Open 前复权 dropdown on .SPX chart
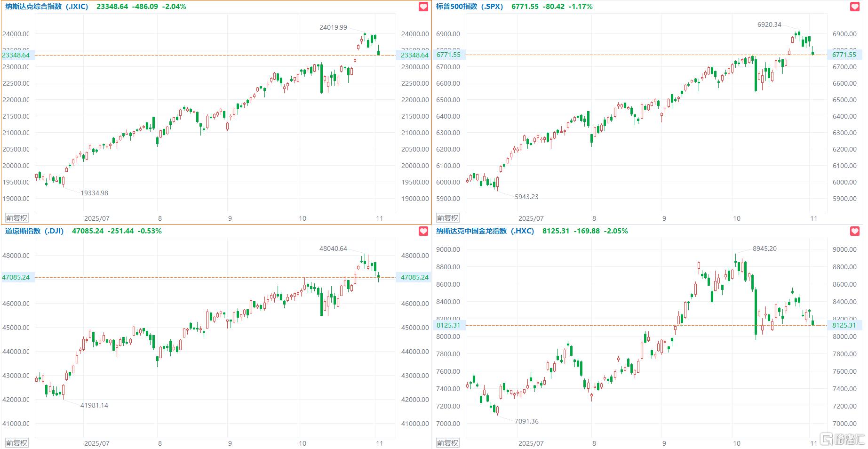 click(x=447, y=218)
